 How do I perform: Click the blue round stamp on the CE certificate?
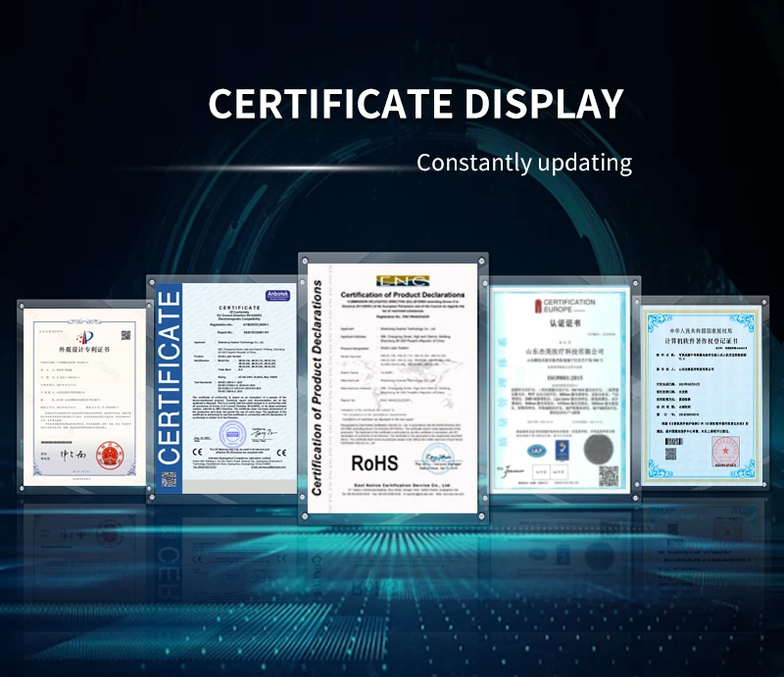[x=232, y=434]
